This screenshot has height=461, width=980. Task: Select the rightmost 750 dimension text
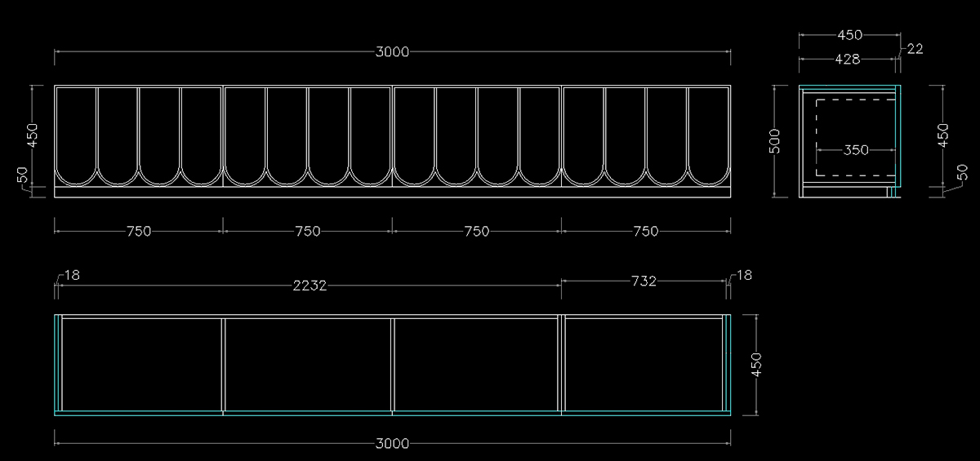click(645, 232)
